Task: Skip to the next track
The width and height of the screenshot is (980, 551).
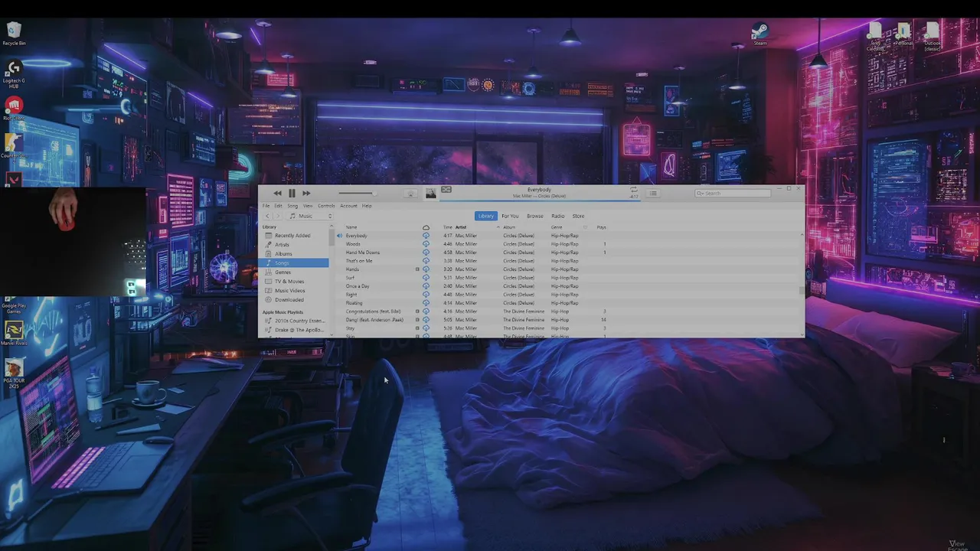Action: 306,194
